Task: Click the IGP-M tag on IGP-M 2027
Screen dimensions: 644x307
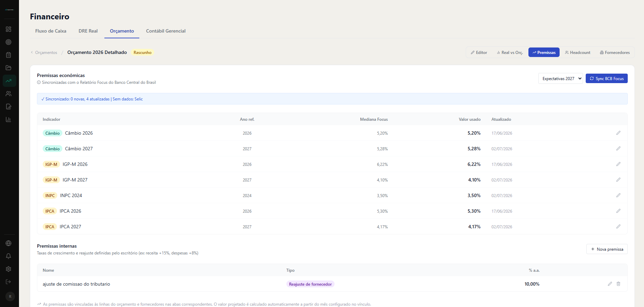Action: click(x=51, y=180)
